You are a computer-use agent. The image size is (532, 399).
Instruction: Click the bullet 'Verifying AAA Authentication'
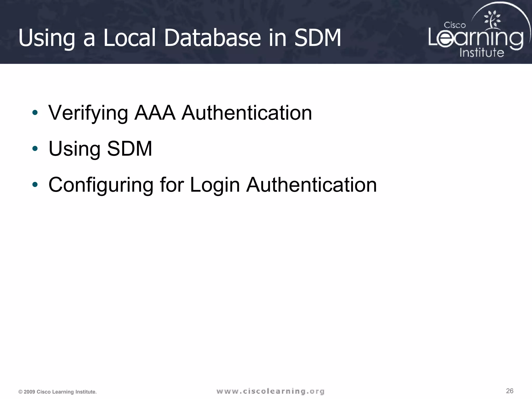pos(180,113)
